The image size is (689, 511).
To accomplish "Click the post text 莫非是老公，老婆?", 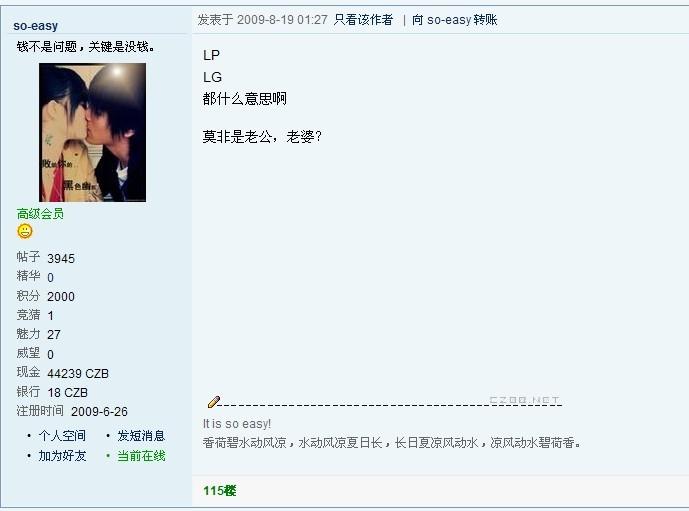I will (262, 137).
